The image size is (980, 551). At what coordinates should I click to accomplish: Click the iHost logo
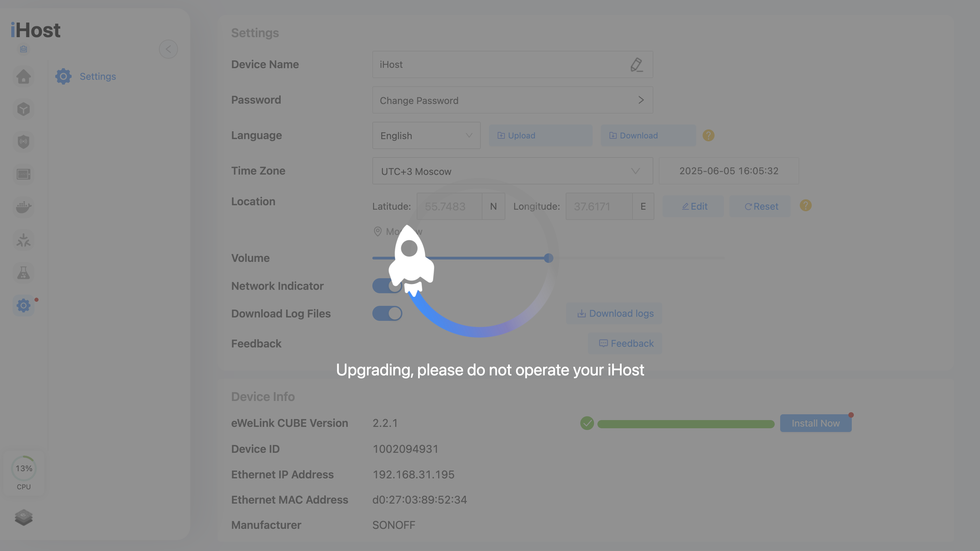[35, 30]
